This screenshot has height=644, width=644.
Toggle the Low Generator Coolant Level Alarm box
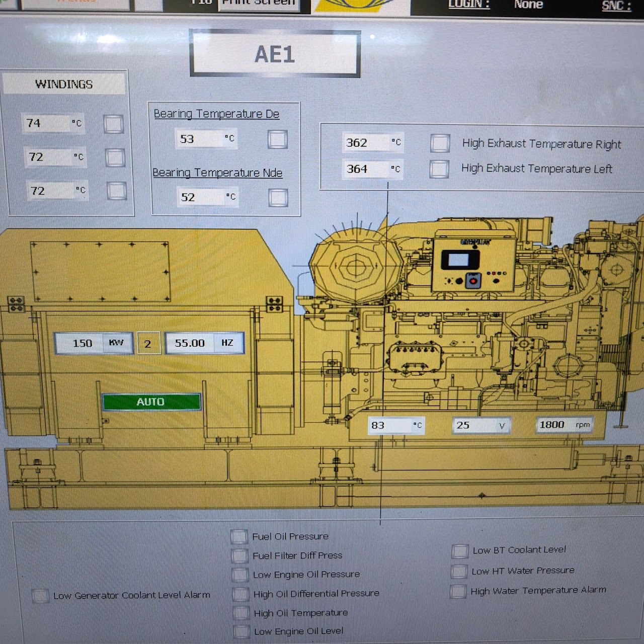click(40, 596)
